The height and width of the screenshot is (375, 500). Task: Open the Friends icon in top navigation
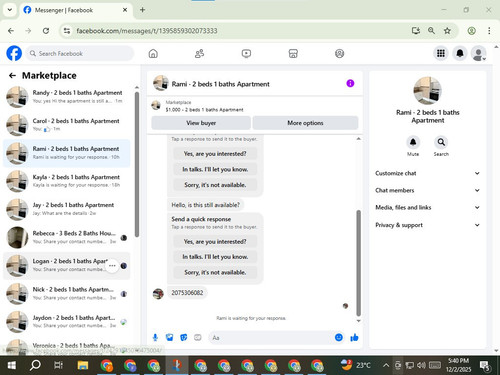(x=199, y=53)
